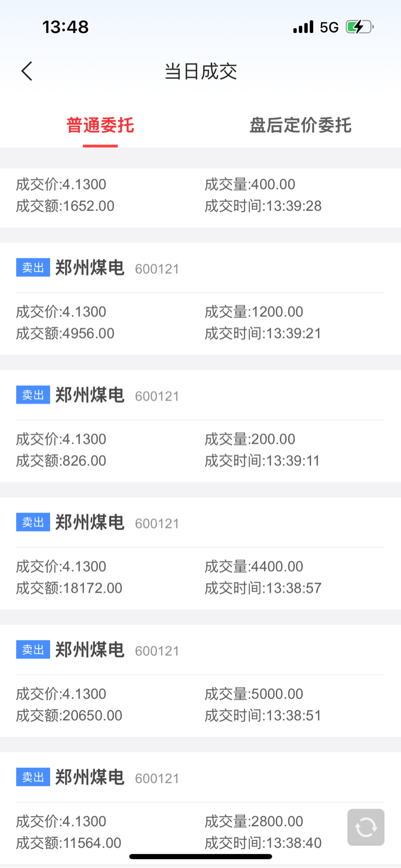Open the trade with 成交额 11564.00

200,808
